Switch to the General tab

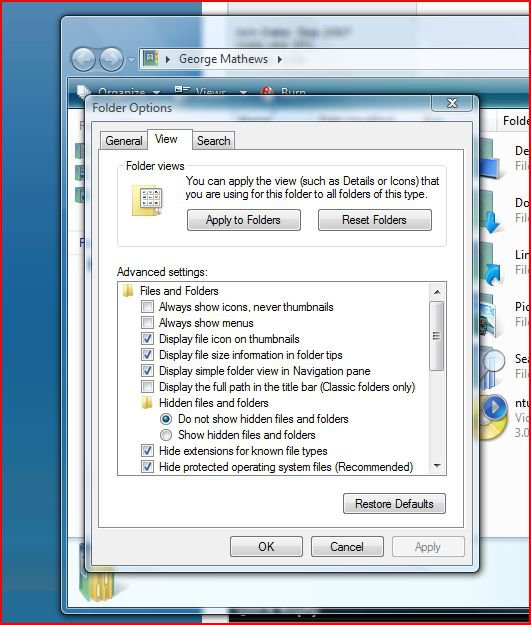click(124, 141)
